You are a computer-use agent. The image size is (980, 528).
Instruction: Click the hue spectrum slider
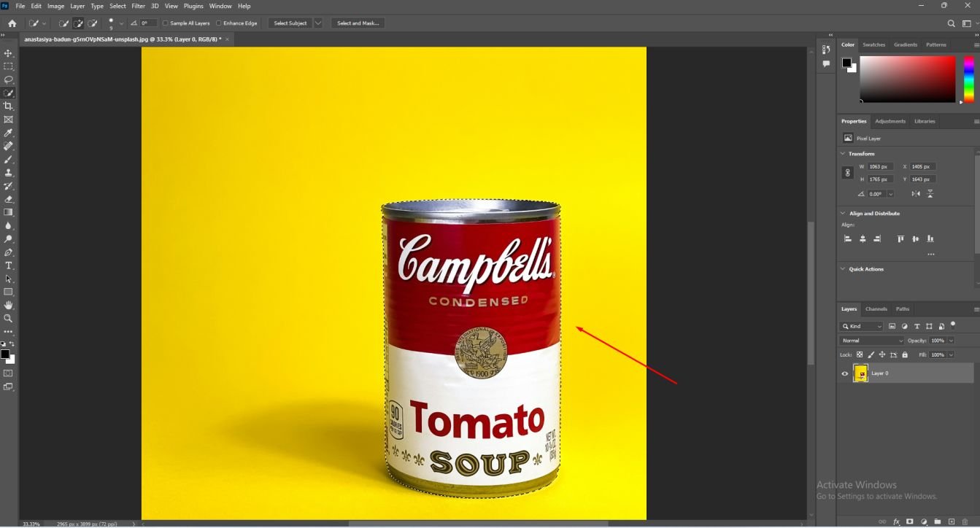tap(969, 79)
